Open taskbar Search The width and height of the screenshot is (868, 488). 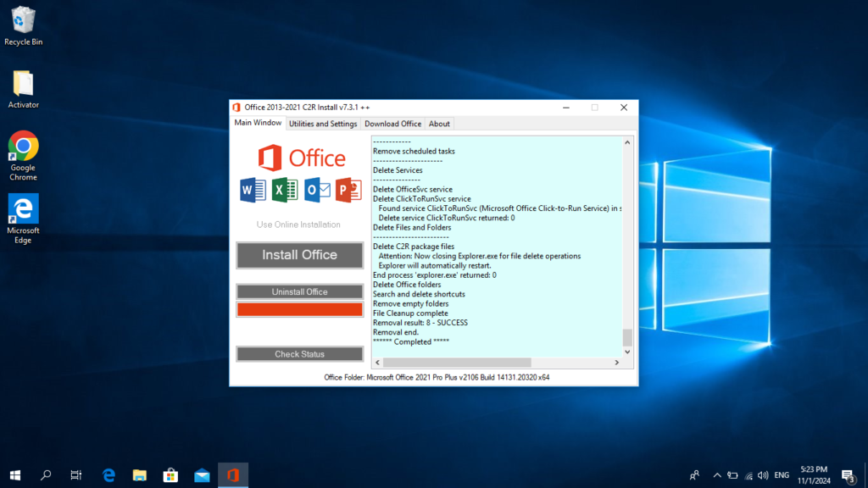point(46,475)
